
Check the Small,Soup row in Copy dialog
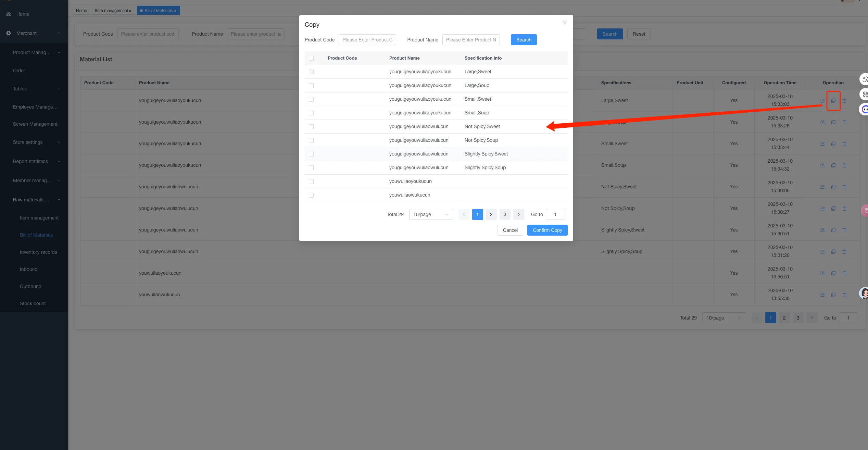311,113
